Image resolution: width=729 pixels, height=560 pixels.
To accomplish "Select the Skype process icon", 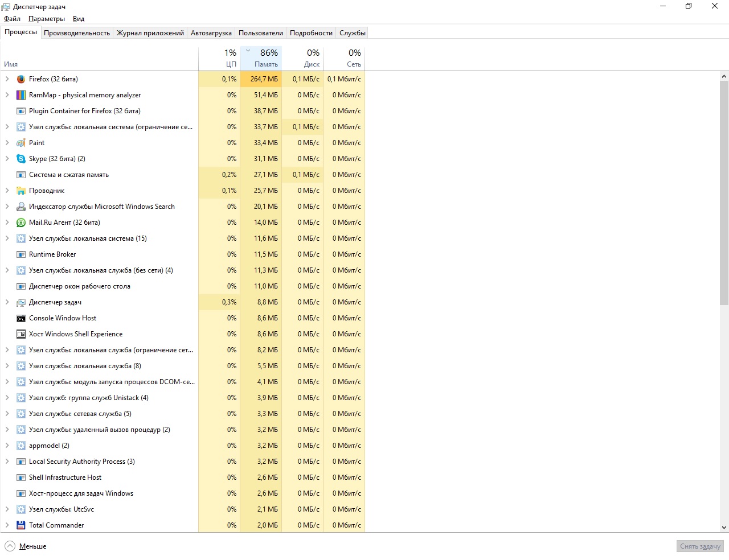I will click(x=21, y=159).
